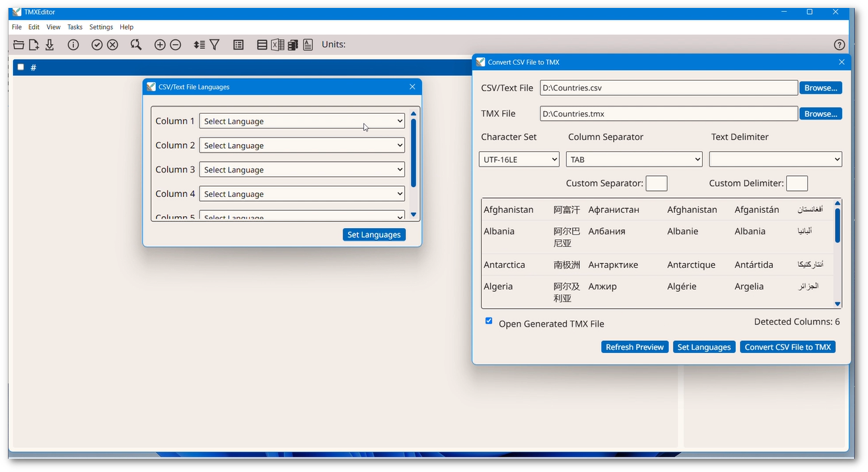Click the Delete Units minus icon
The image size is (868, 472).
coord(176,45)
